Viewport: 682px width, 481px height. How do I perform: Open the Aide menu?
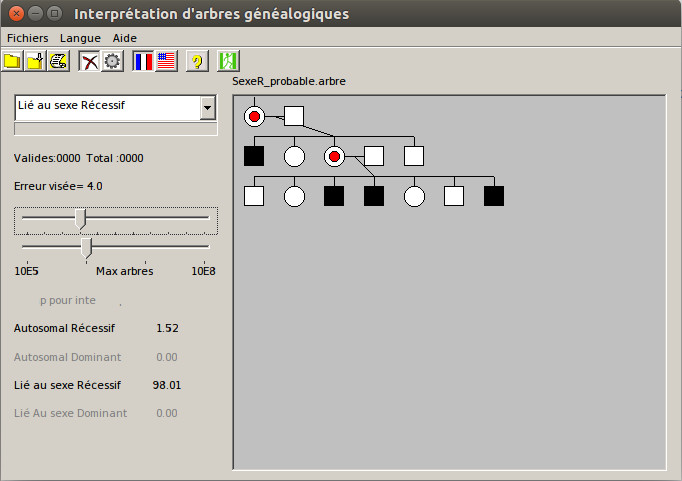[125, 37]
